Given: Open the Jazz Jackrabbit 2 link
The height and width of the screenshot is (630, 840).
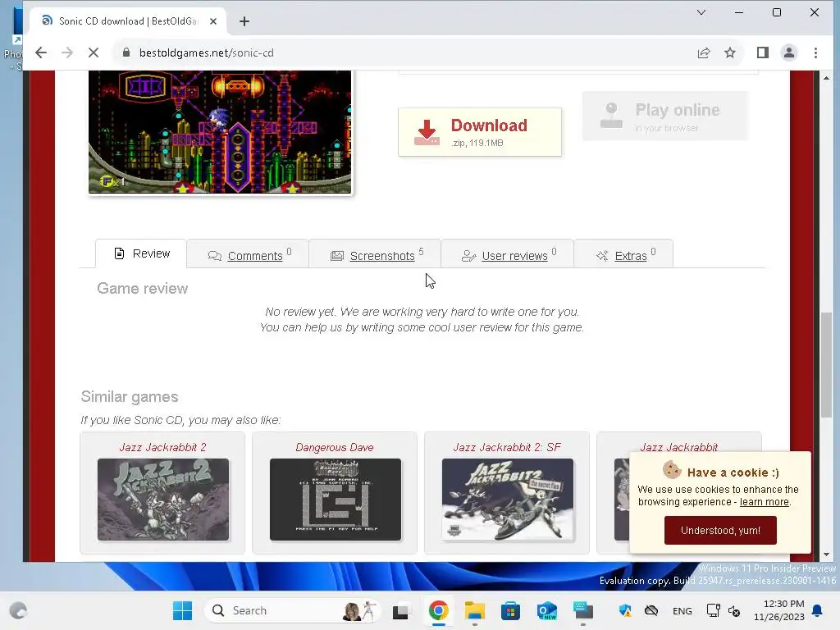Looking at the screenshot, I should (162, 447).
